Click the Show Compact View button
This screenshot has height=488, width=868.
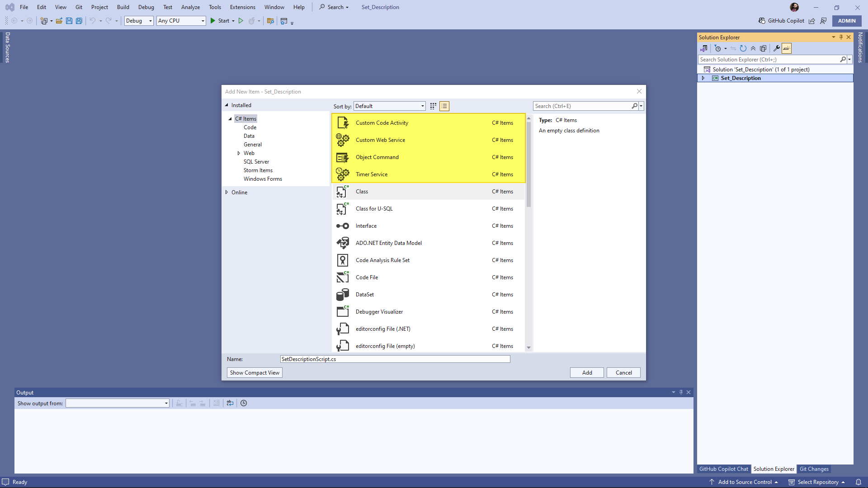[255, 373]
